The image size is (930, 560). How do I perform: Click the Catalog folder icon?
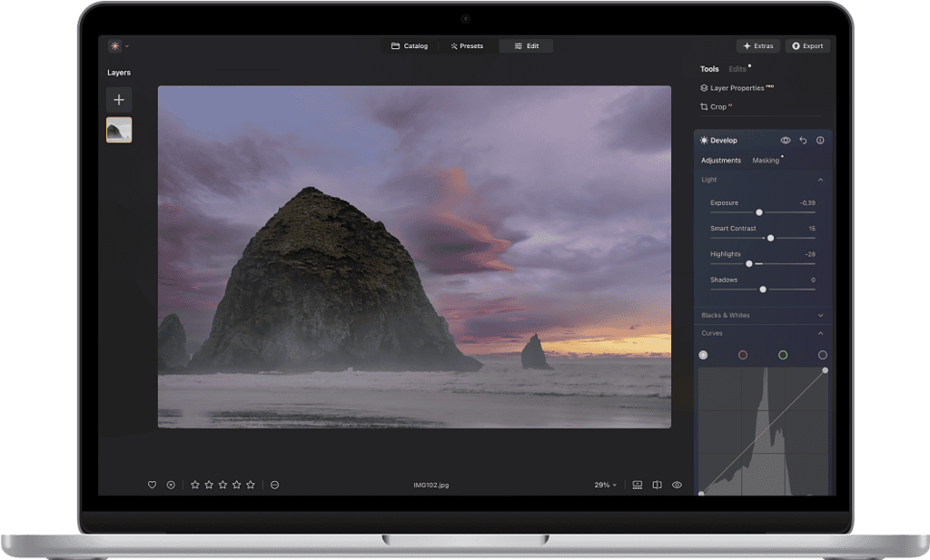(395, 45)
